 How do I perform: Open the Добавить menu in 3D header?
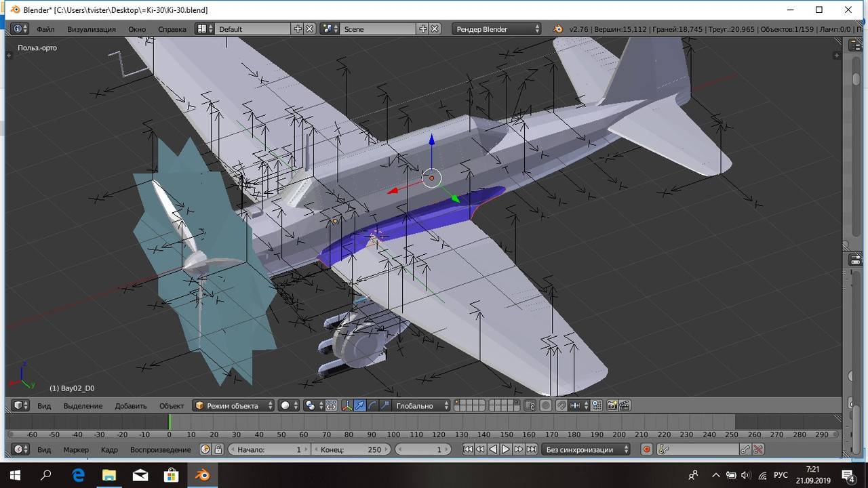pos(131,406)
